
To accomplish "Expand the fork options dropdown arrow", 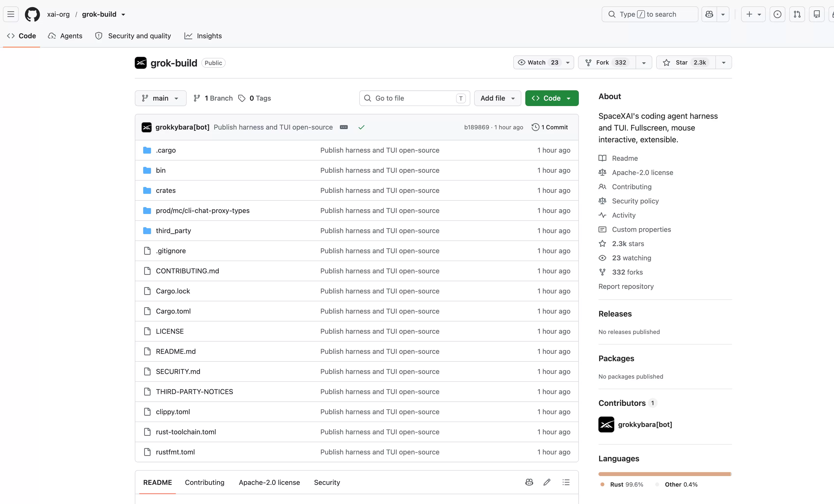I will point(644,63).
